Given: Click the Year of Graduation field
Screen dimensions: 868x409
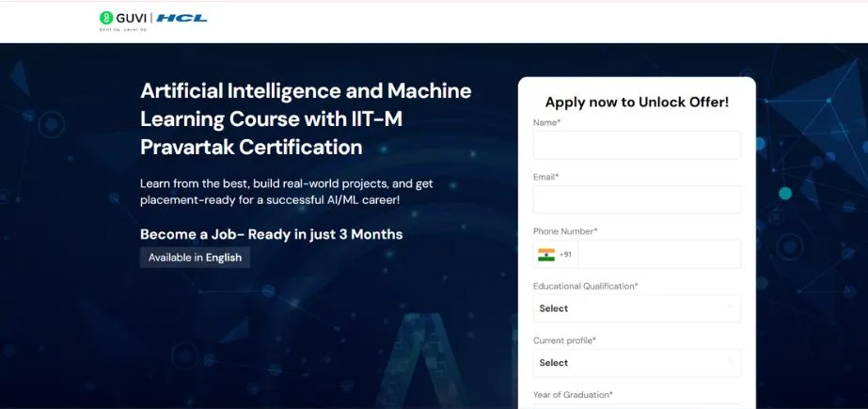Looking at the screenshot, I should (x=636, y=405).
